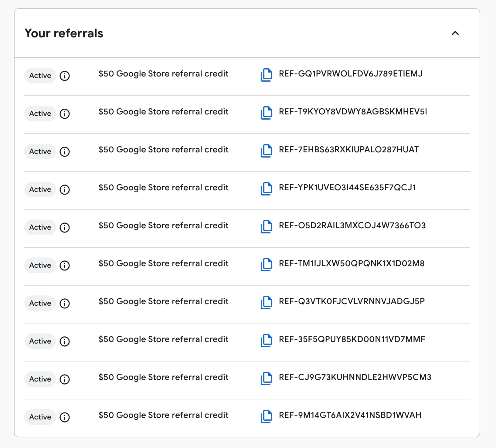
Task: Copy the code starting with REF-7EHBS63
Action: 266,151
